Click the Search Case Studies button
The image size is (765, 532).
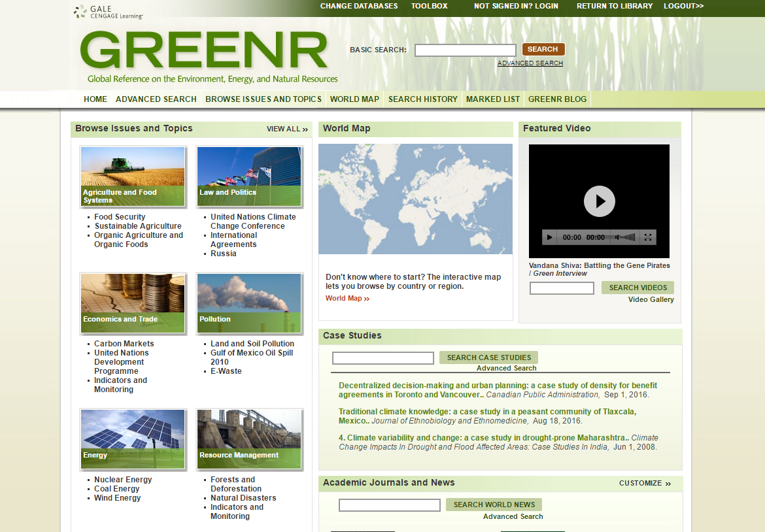pos(489,357)
